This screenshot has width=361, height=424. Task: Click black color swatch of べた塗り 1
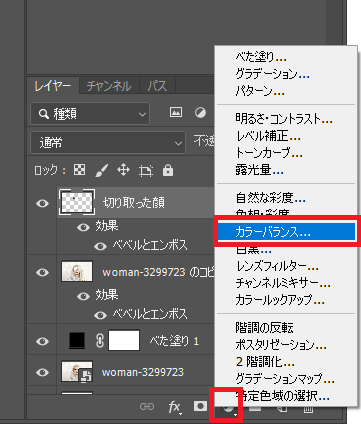[x=77, y=341]
